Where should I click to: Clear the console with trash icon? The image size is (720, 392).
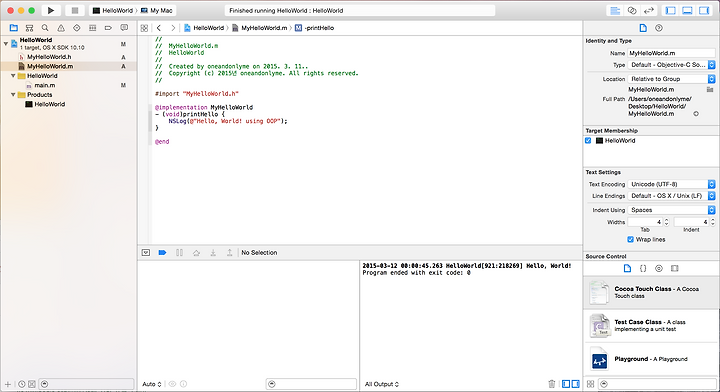[552, 384]
